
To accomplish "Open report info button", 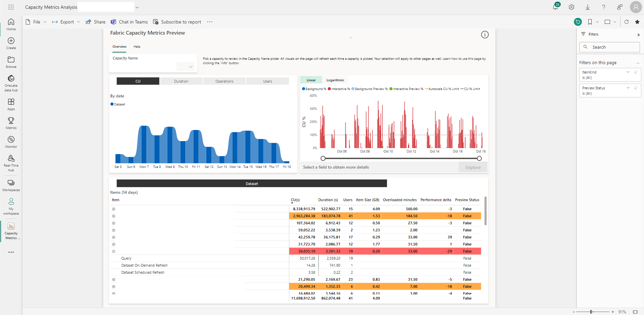I will coord(485,35).
